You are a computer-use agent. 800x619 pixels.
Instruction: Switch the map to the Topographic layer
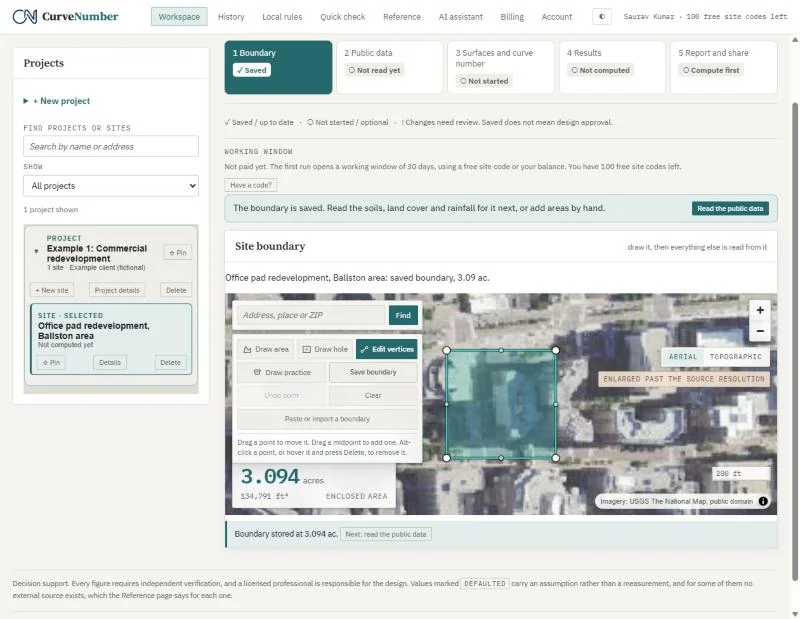point(735,357)
